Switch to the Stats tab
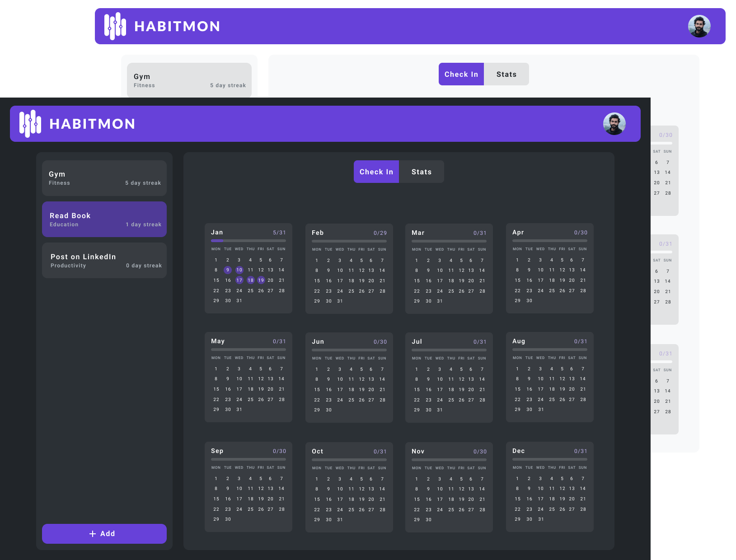The image size is (736, 560). [421, 172]
